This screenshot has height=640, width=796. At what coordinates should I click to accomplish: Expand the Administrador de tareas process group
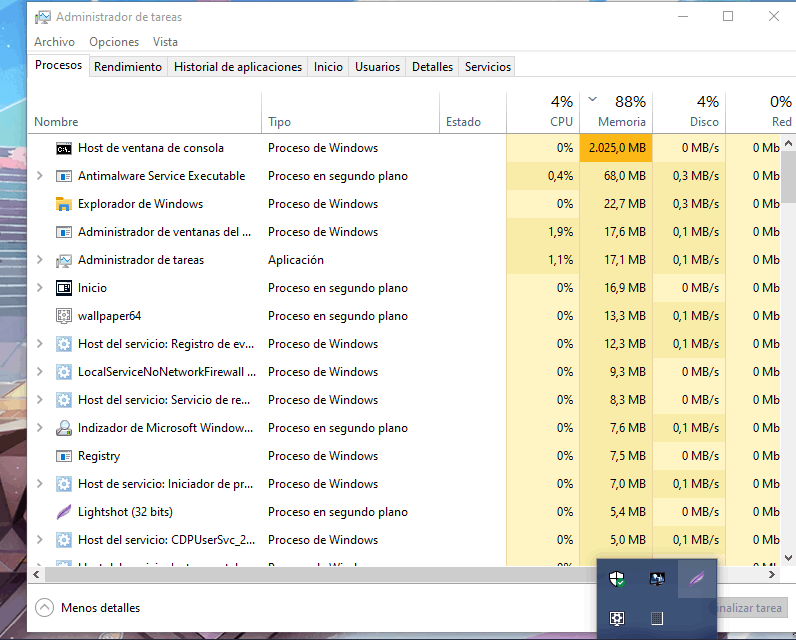40,260
